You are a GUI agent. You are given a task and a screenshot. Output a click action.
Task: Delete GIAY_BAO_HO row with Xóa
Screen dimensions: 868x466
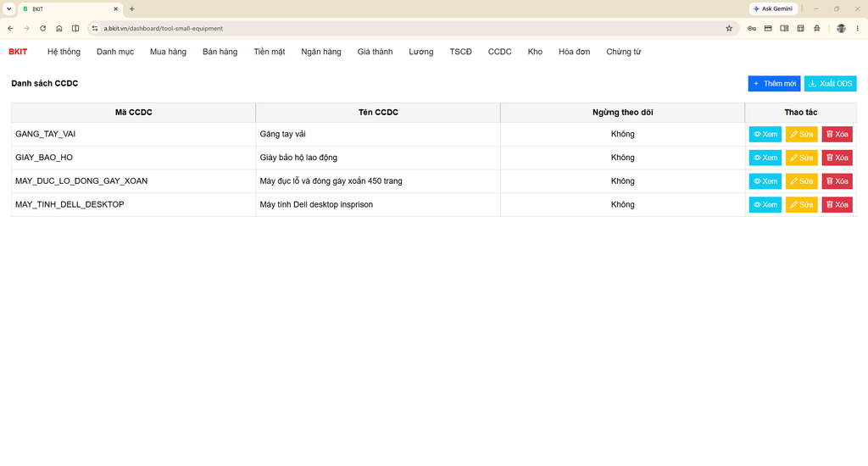[x=837, y=158]
